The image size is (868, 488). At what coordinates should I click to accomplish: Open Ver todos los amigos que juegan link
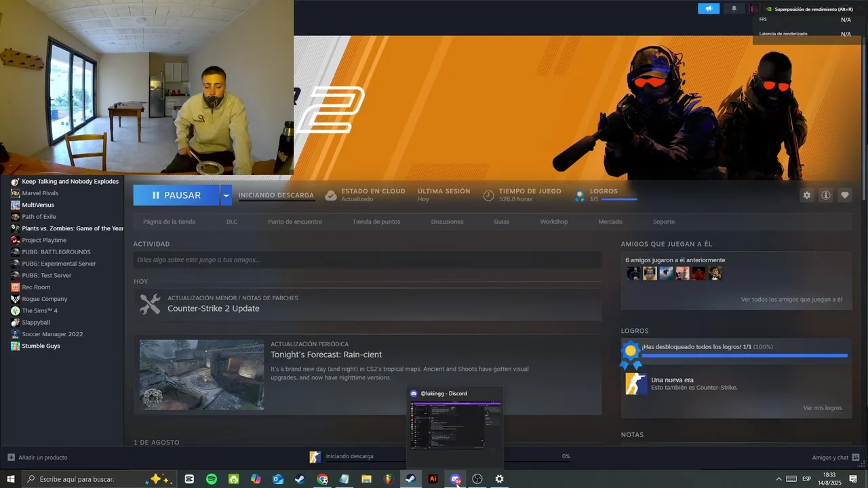click(791, 299)
